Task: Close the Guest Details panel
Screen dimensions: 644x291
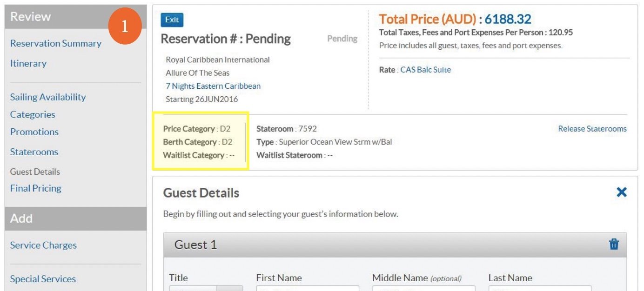Action: (x=621, y=192)
